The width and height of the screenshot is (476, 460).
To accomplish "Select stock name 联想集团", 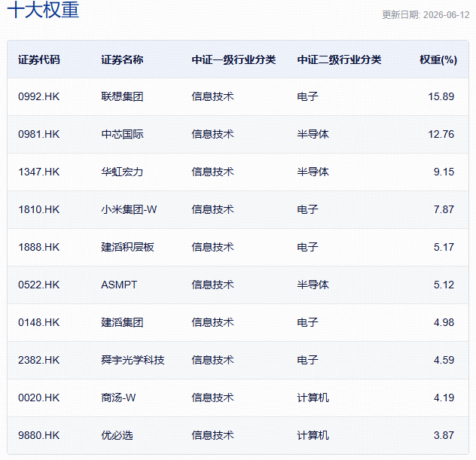I will point(122,97).
